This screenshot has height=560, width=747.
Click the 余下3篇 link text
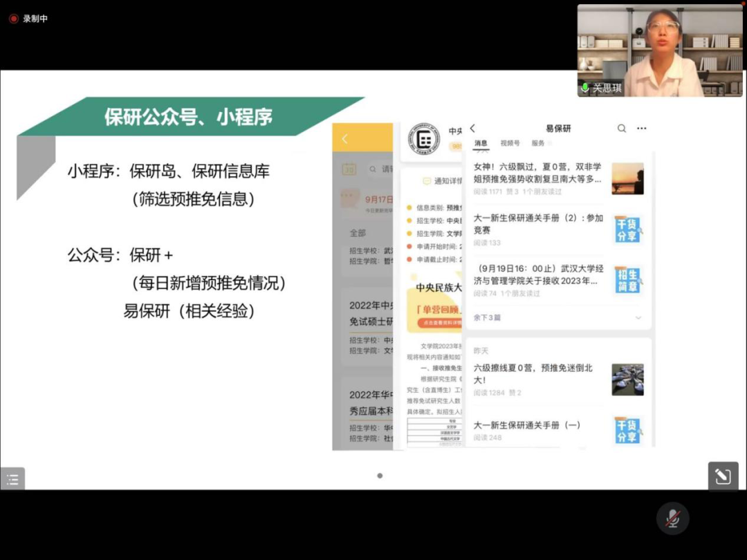487,317
